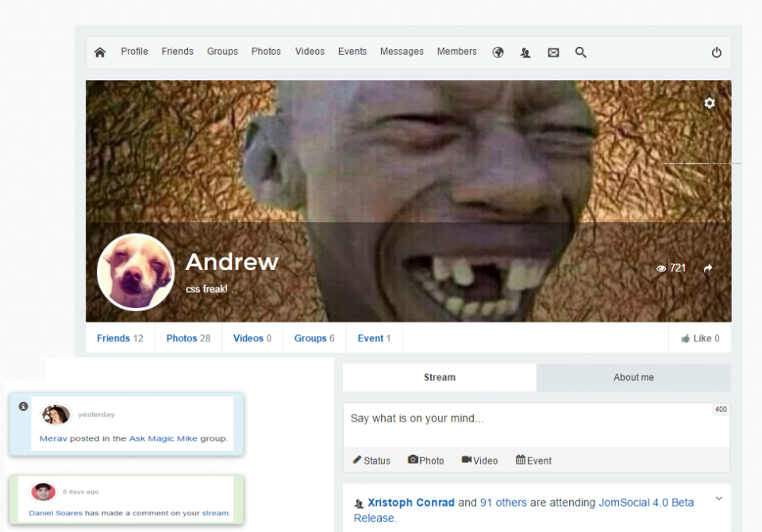View the Videos 0 link
The height and width of the screenshot is (532, 762).
252,338
